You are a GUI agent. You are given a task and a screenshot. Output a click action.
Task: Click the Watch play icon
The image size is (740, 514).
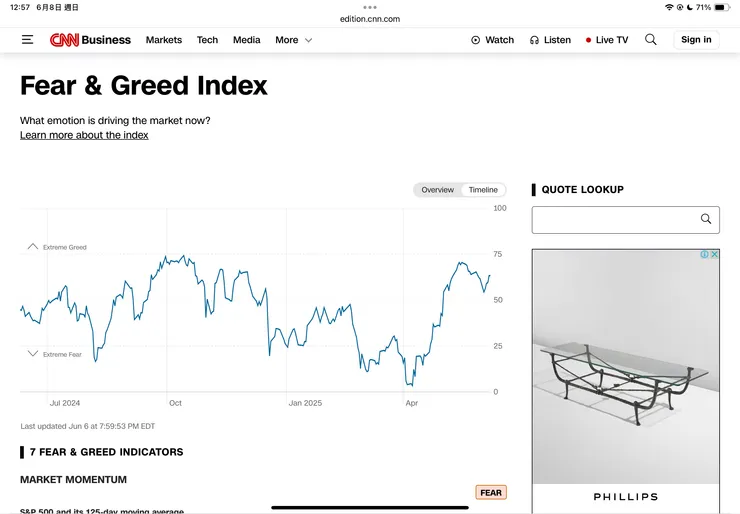(x=475, y=40)
